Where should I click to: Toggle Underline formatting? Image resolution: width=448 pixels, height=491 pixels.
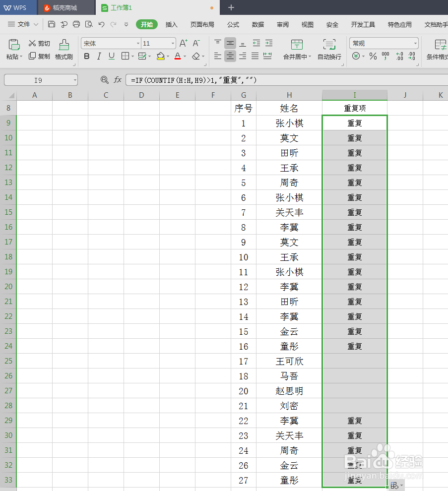(112, 57)
